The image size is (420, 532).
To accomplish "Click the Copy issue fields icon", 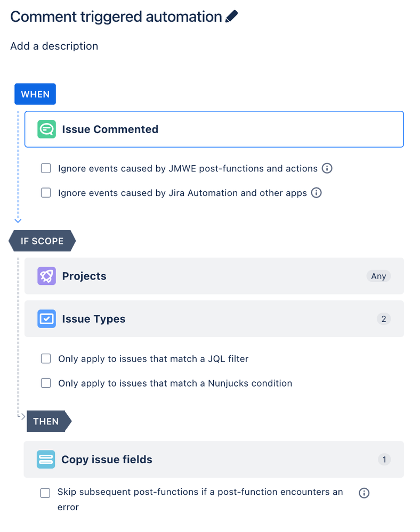I will (46, 460).
